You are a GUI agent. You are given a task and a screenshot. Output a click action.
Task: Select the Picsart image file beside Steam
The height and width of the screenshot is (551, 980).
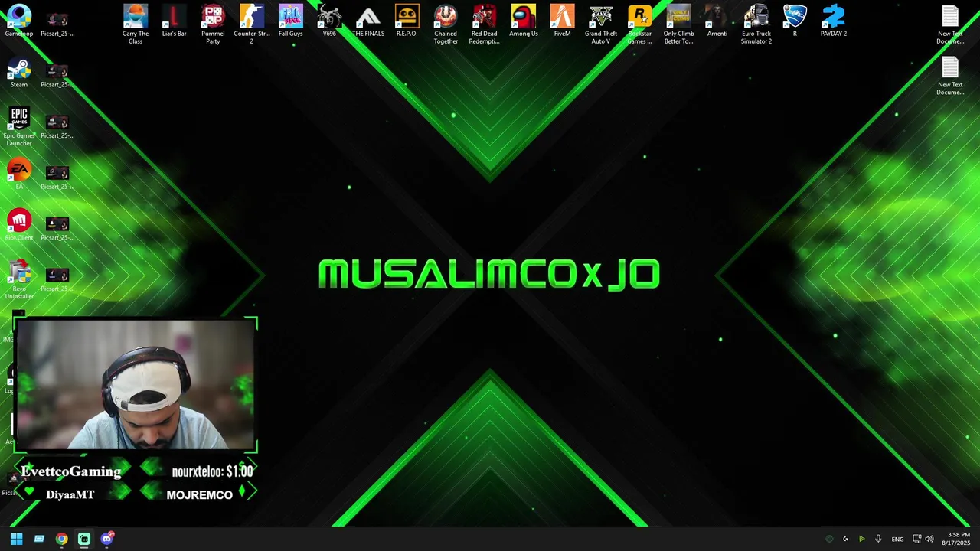(x=57, y=75)
